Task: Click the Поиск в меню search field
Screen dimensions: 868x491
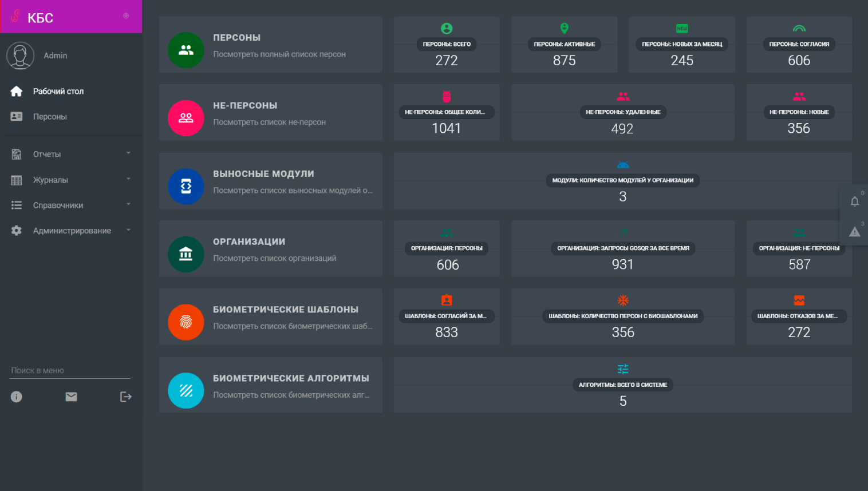Action: pyautogui.click(x=70, y=371)
